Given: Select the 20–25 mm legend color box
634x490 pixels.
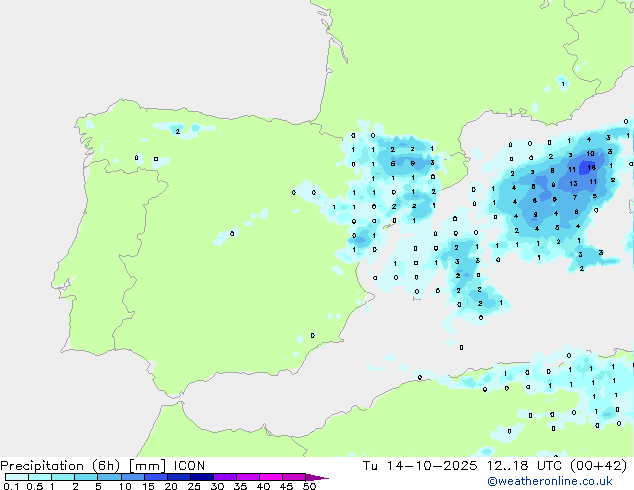Looking at the screenshot, I should pos(179,477).
